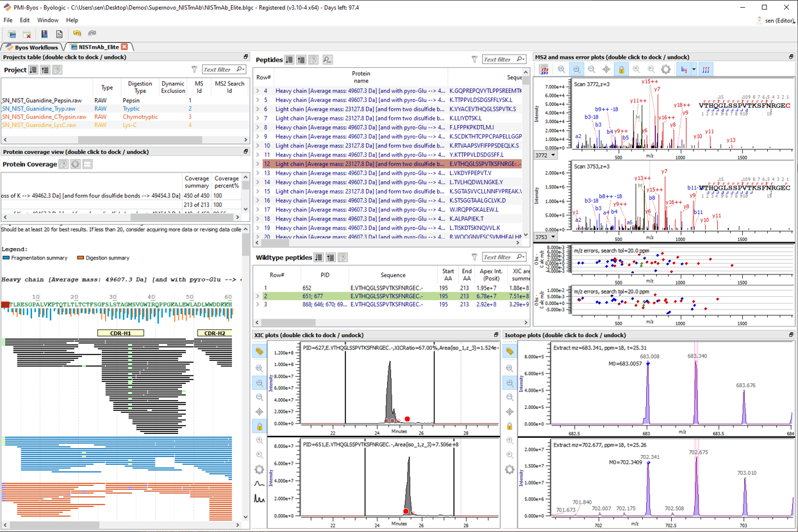Click the smoothed curve icon in XIC toolbar
The width and height of the screenshot is (798, 532).
[260, 484]
